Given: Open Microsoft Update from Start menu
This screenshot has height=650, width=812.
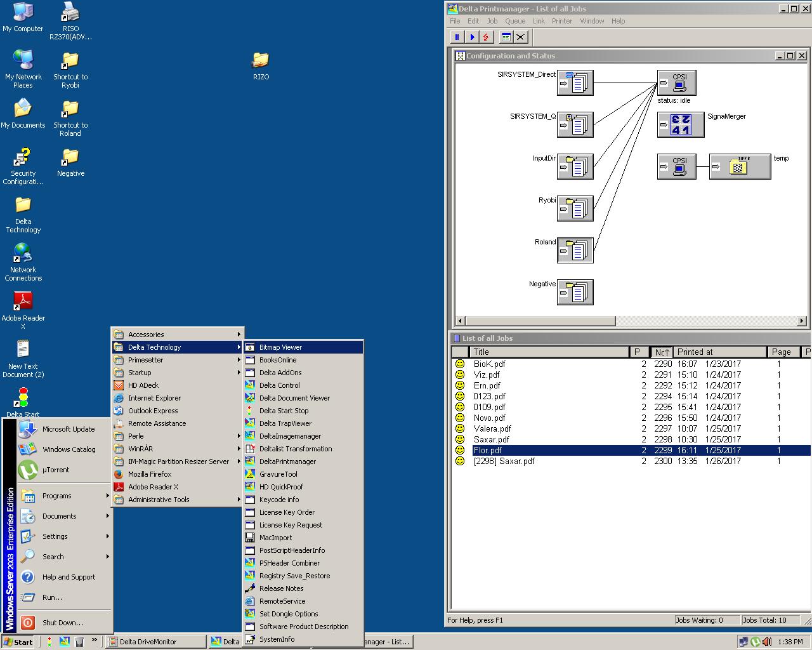Looking at the screenshot, I should tap(64, 429).
